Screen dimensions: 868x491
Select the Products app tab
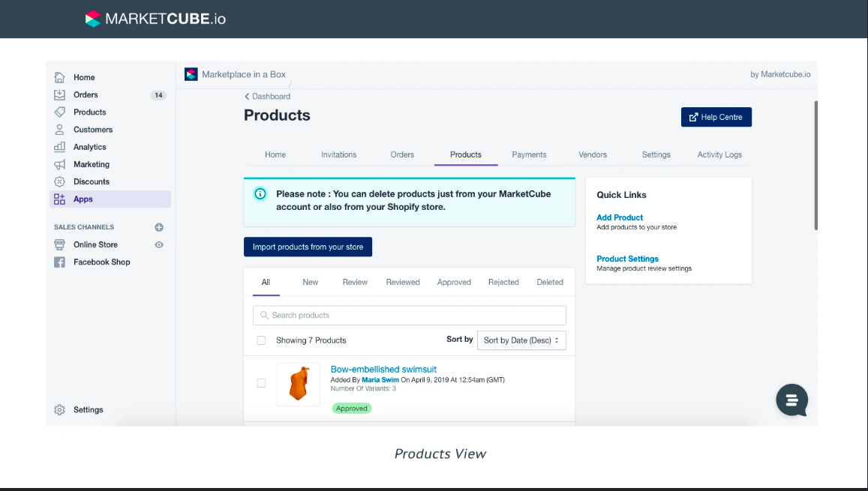(x=466, y=155)
